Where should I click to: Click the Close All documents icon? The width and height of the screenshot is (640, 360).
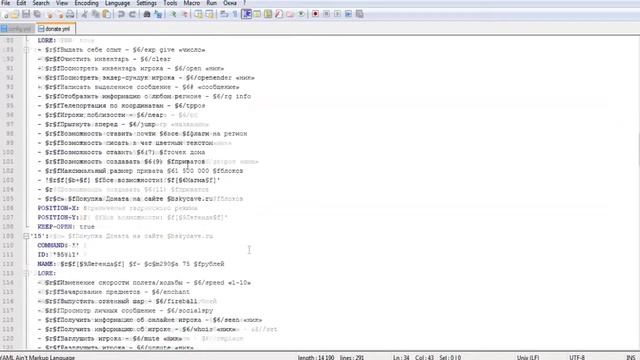coord(60,14)
